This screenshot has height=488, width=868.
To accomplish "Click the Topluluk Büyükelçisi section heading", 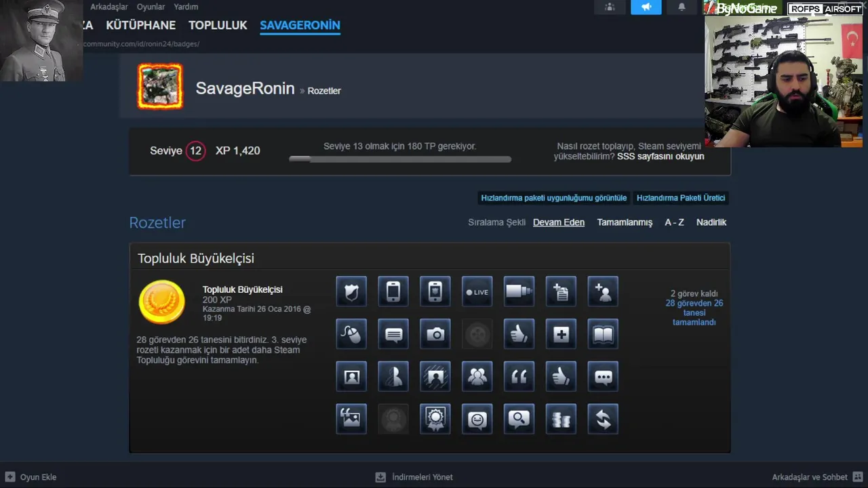I will pyautogui.click(x=196, y=258).
